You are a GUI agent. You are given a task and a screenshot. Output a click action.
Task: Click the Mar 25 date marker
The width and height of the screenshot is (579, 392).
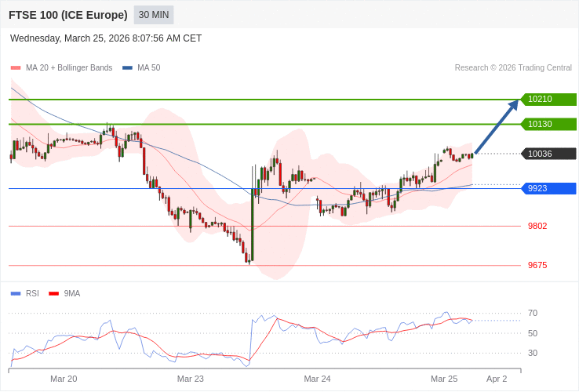pyautogui.click(x=444, y=379)
